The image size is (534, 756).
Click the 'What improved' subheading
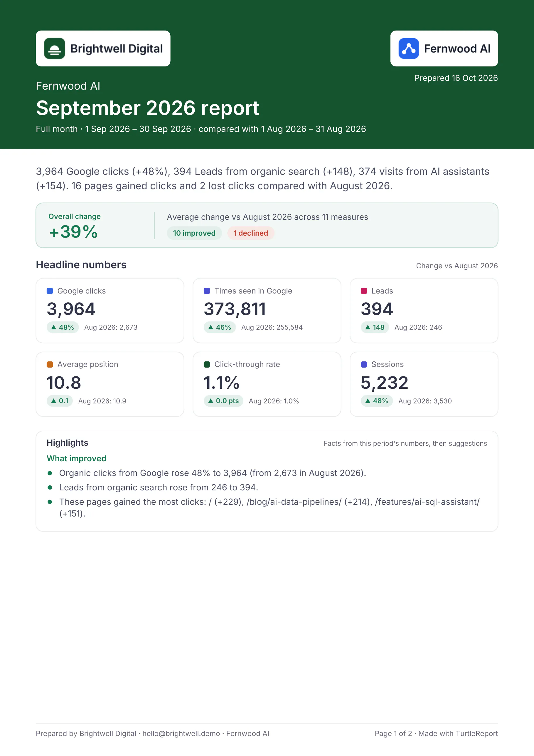pyautogui.click(x=76, y=458)
